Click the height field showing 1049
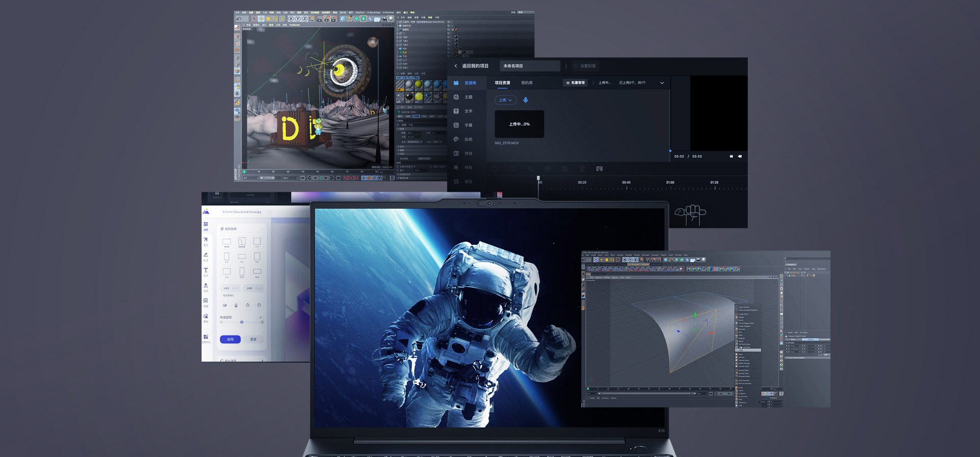This screenshot has height=457, width=980. [x=254, y=288]
